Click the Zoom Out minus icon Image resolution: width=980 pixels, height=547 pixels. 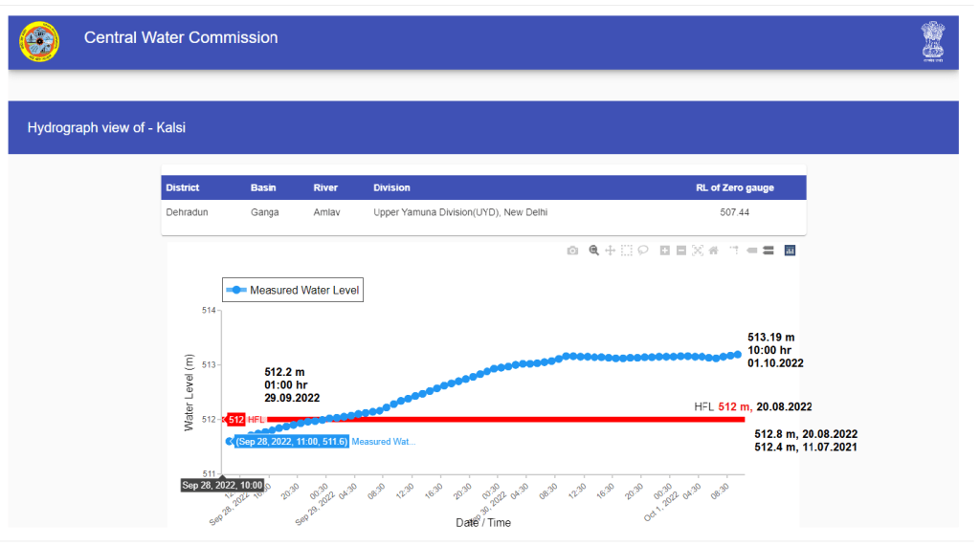click(681, 251)
